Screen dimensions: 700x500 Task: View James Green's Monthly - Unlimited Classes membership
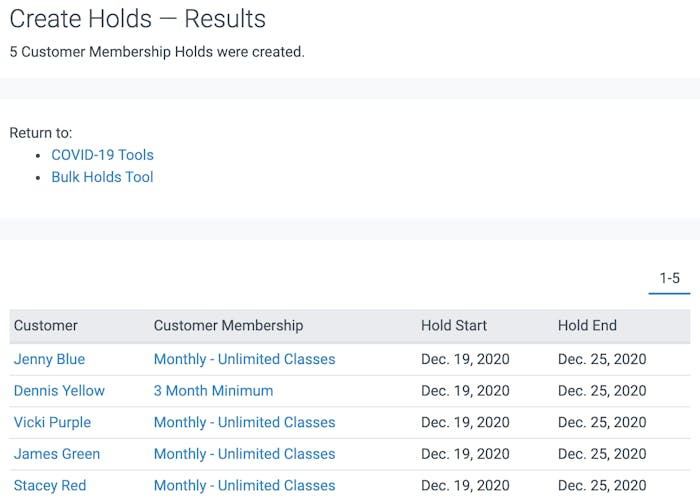pyautogui.click(x=244, y=454)
